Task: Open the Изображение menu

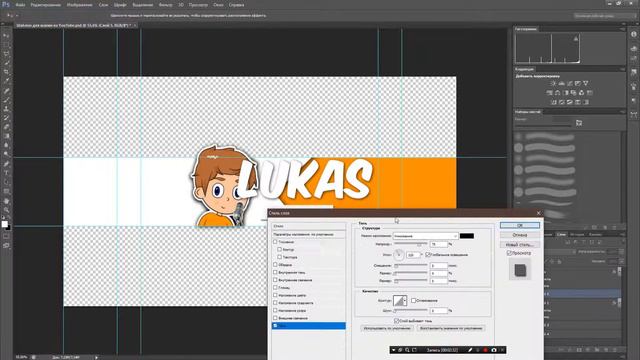Action: [80, 5]
